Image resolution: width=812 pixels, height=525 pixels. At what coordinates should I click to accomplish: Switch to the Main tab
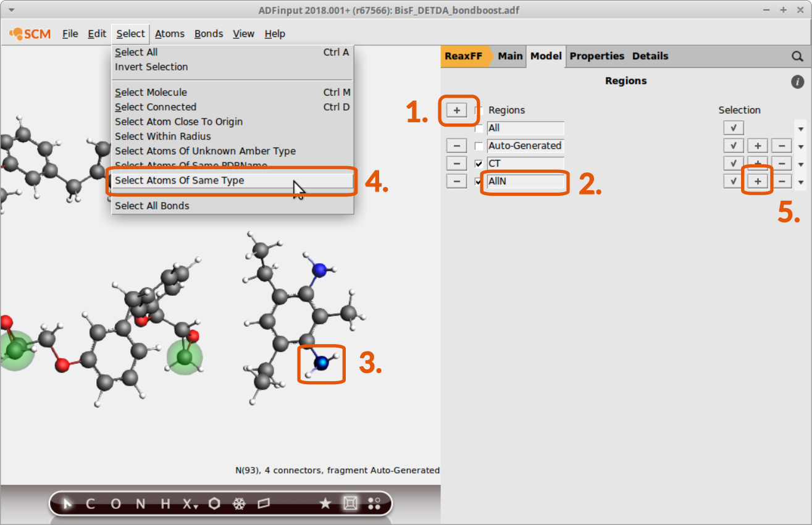coord(510,56)
